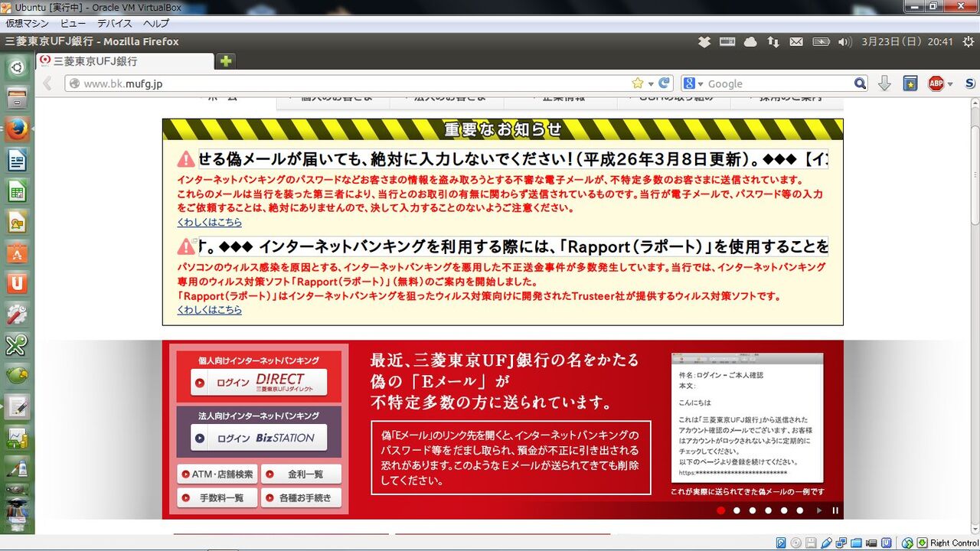Image resolution: width=980 pixels, height=551 pixels.
Task: Select the 三菱東京UFJ銀行 browser tab
Action: click(x=126, y=61)
